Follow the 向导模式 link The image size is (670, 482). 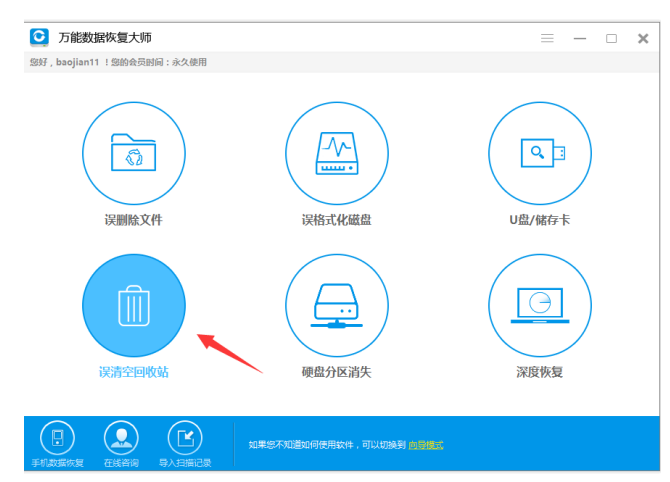point(425,444)
